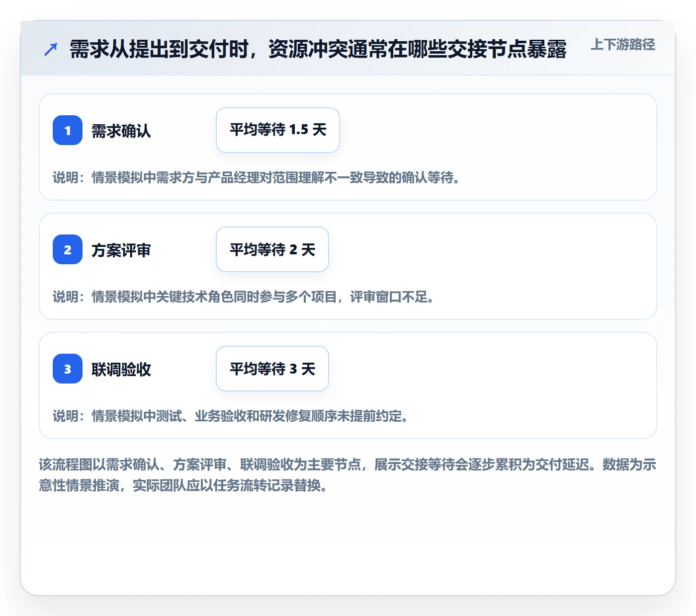Select the 需求确认 step title
The width and height of the screenshot is (696, 616).
pos(121,131)
